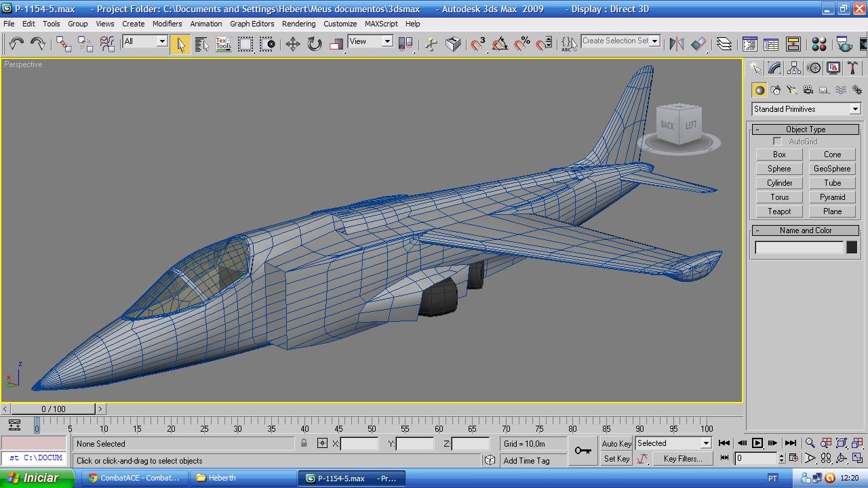The width and height of the screenshot is (868, 488).
Task: Activate the Select and Move tool
Action: point(292,44)
